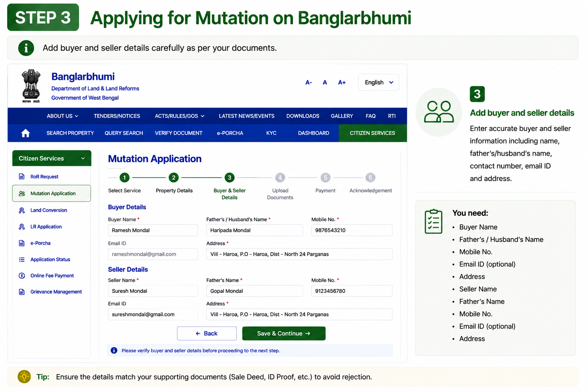Click buyer Father's / Husband's Name field
The height and width of the screenshot is (392, 588).
click(255, 230)
